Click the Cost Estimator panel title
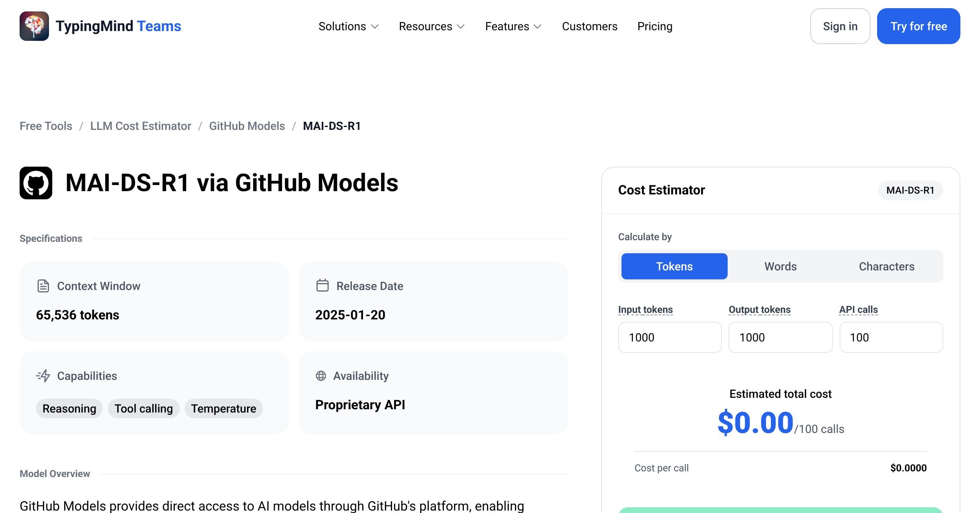The width and height of the screenshot is (980, 513). click(x=661, y=190)
